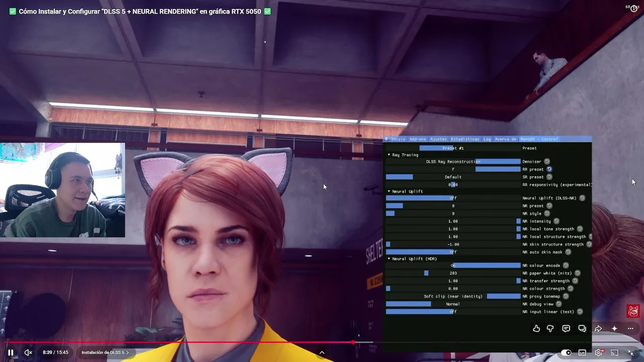Reset NR input linear (test) with its icon
644x362 pixels.
click(580, 312)
